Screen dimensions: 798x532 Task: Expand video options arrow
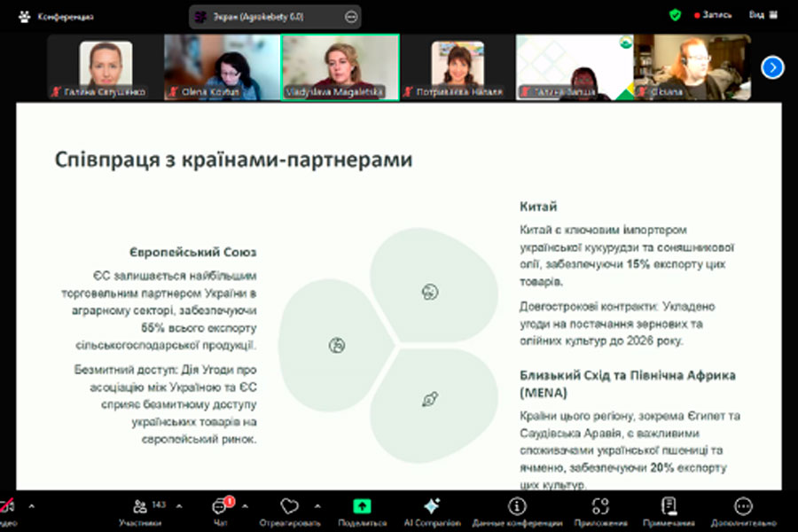point(32,506)
